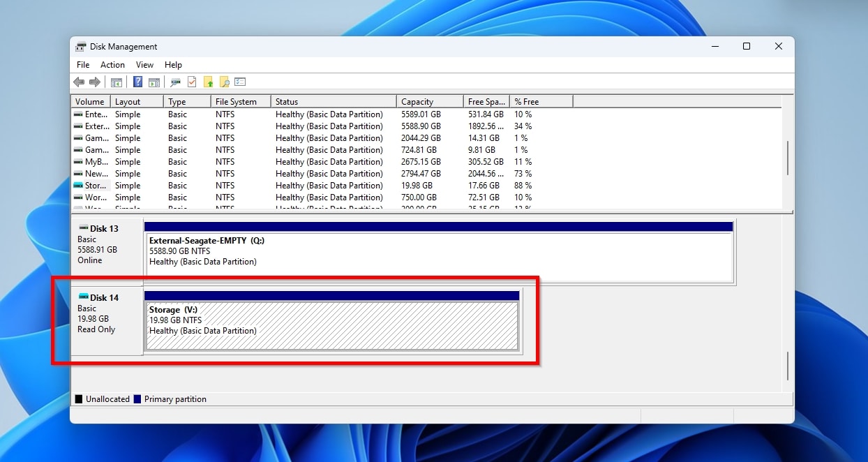Click the drive with magnifier toolbar icon
Viewport: 868px width, 462px height.
coord(175,82)
